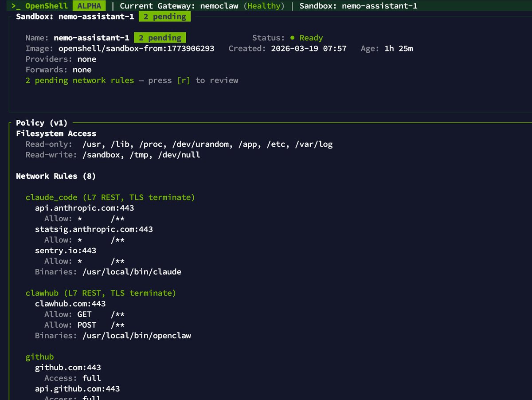Click the sentry.io:443 endpoint

[66, 251]
